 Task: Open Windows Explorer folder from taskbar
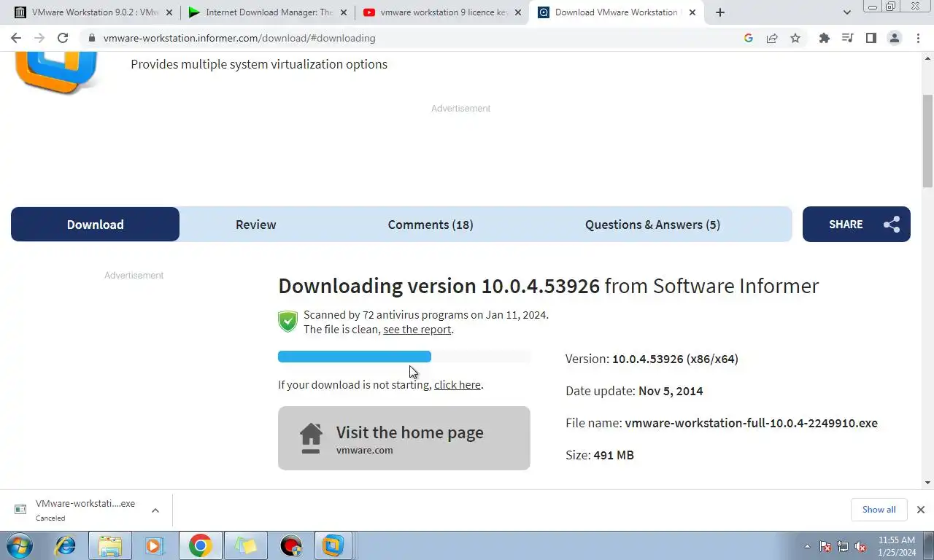pyautogui.click(x=110, y=545)
